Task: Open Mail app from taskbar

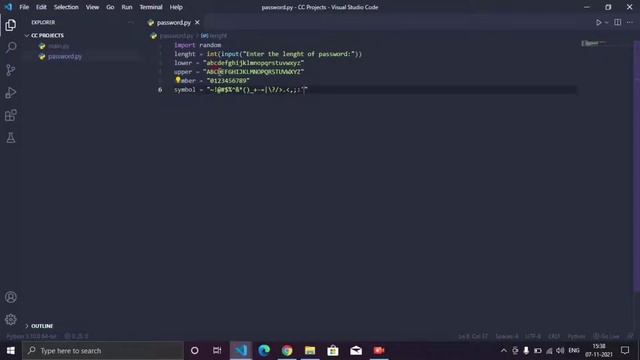Action: 356,351
